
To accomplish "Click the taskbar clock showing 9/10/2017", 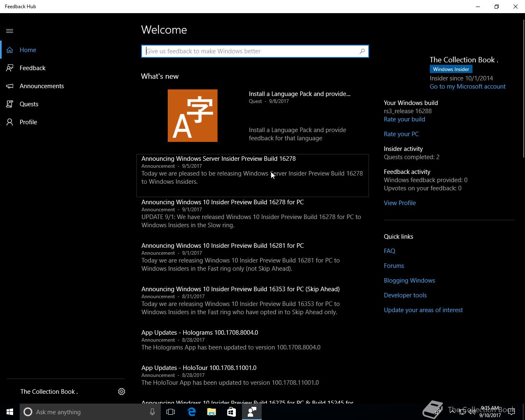I will click(x=490, y=412).
